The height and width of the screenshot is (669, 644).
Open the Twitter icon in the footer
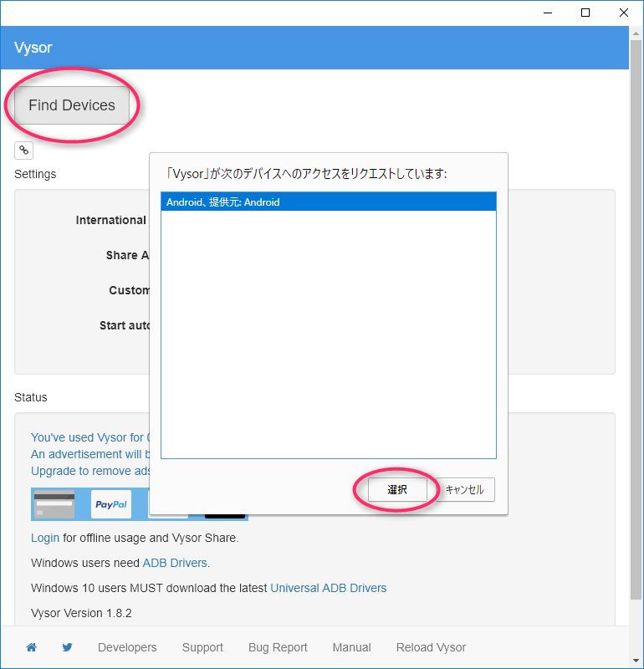(67, 647)
